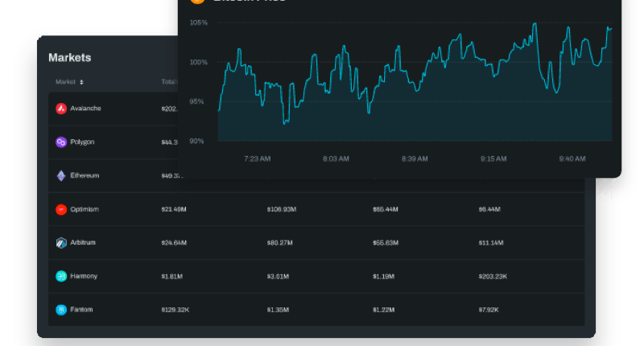This screenshot has width=644, height=346.
Task: Click the 100% y-axis label
Action: (198, 63)
